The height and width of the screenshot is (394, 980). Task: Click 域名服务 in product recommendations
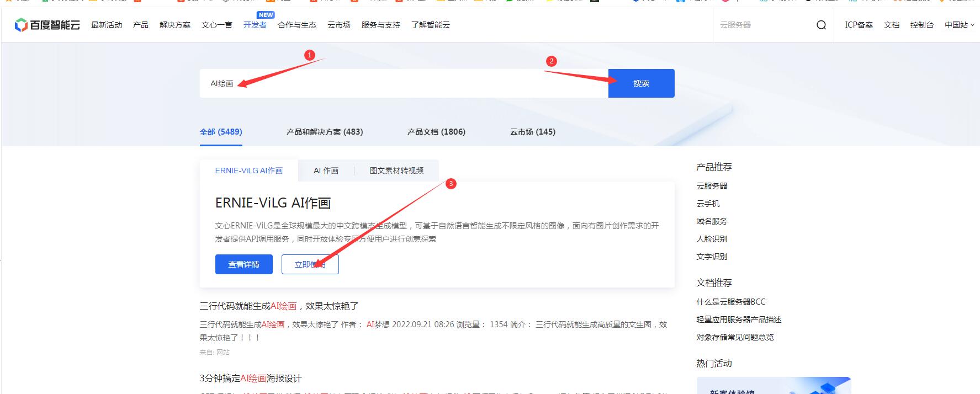pos(712,221)
